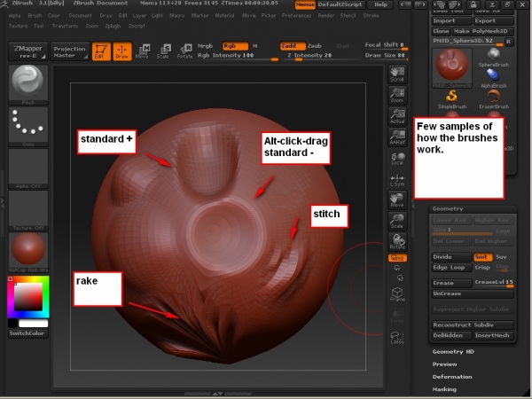Viewport: 532px width, 399px height.
Task: Open the Stroke menu
Action: [371, 16]
